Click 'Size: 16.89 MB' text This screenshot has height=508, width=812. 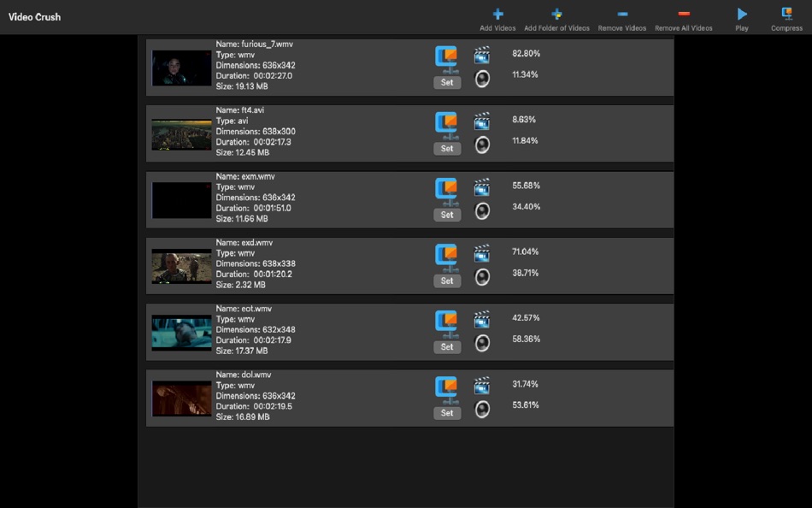coord(243,417)
